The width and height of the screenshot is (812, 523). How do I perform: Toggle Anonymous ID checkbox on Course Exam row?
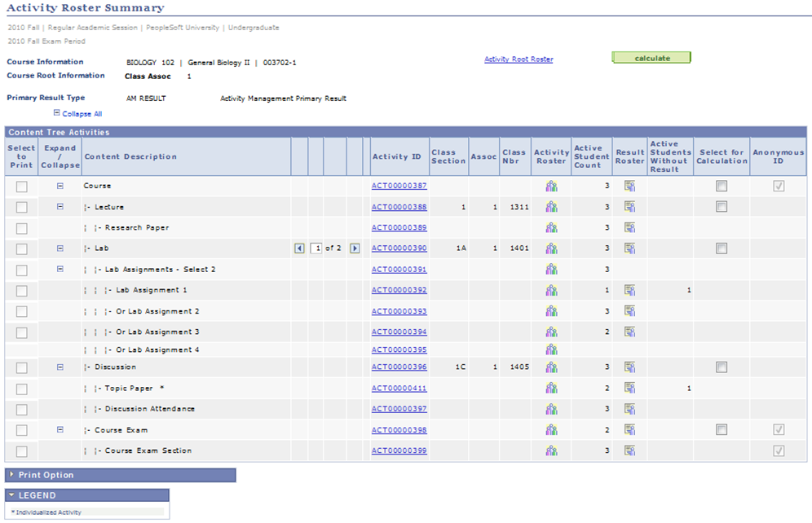coord(779,430)
